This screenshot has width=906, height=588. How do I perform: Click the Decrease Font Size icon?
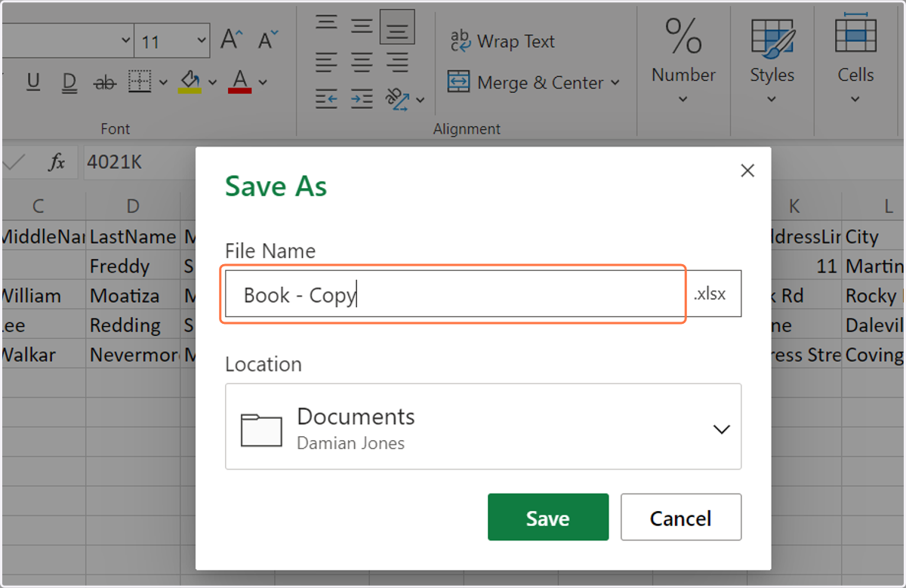[268, 39]
